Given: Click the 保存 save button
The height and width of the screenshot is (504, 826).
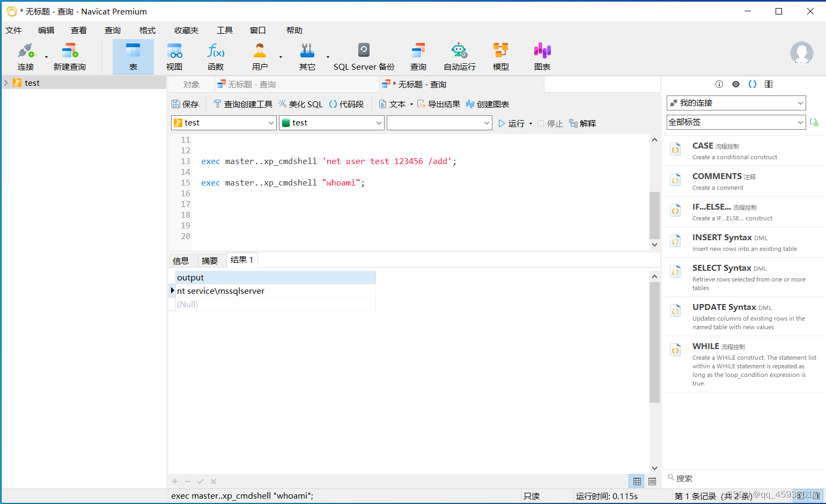Looking at the screenshot, I should 186,103.
